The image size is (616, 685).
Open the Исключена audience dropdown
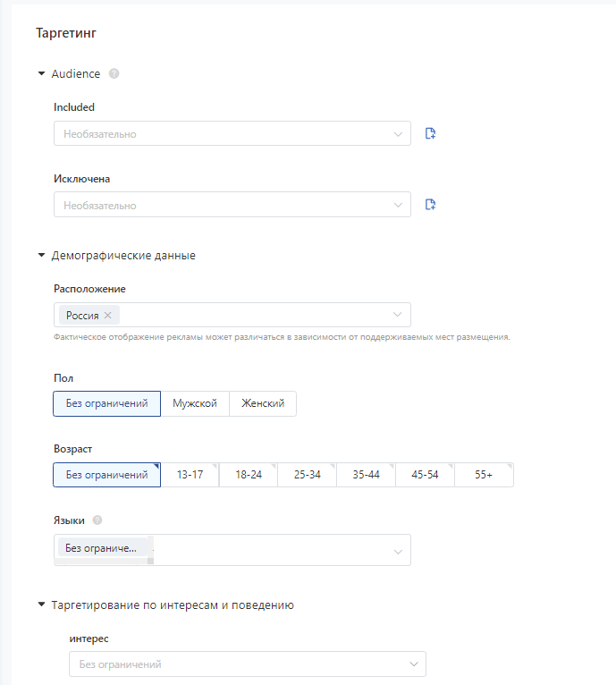(232, 205)
